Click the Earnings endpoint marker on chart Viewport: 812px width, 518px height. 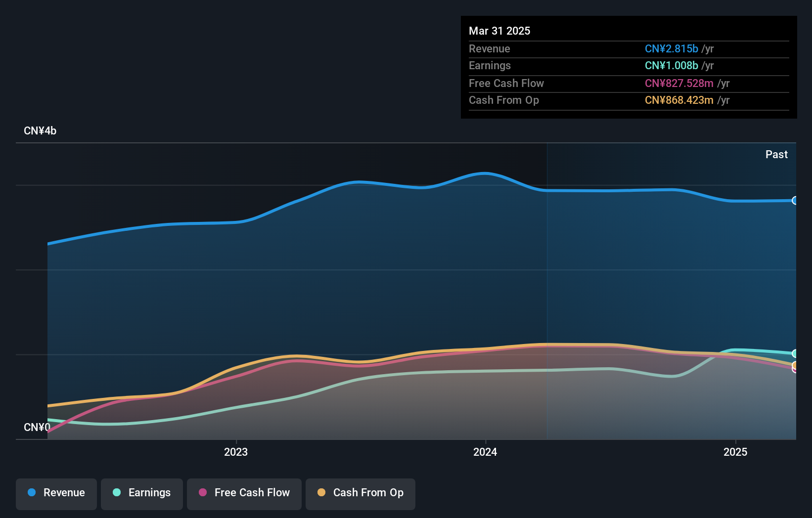pos(795,353)
